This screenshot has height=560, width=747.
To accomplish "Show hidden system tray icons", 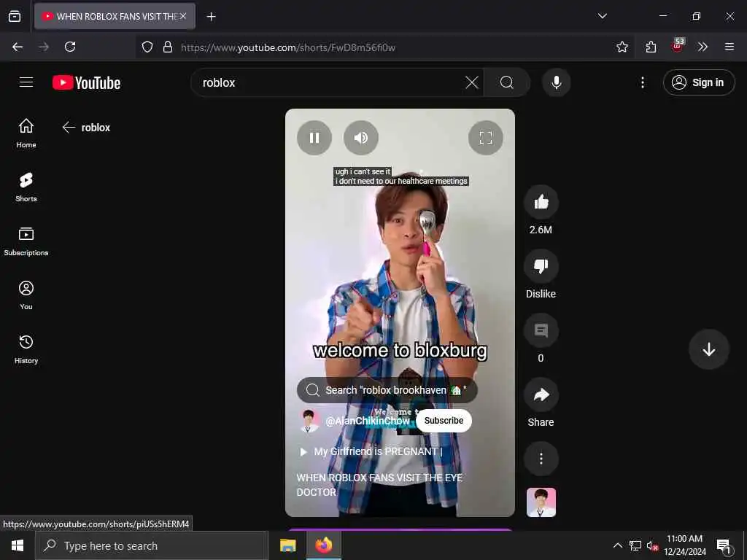I will point(617,545).
